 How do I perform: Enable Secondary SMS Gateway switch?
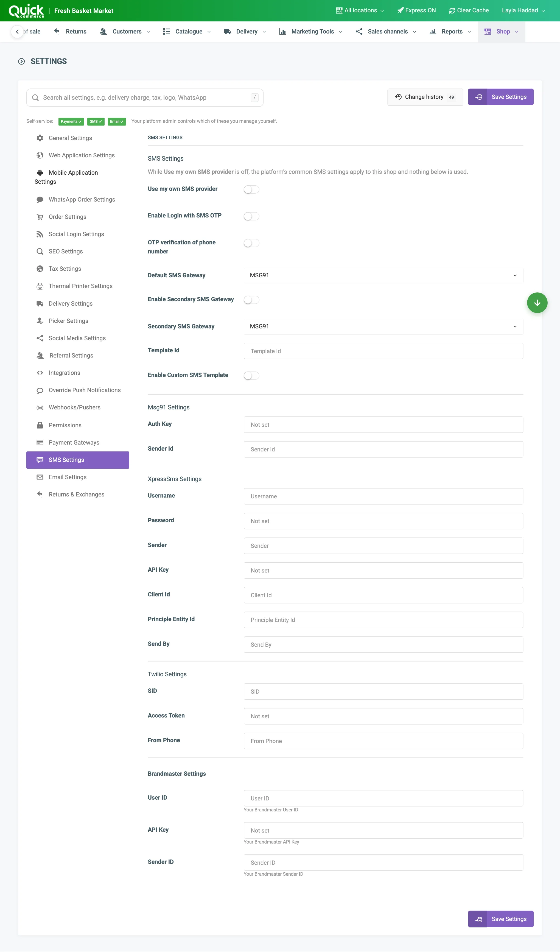tap(251, 300)
